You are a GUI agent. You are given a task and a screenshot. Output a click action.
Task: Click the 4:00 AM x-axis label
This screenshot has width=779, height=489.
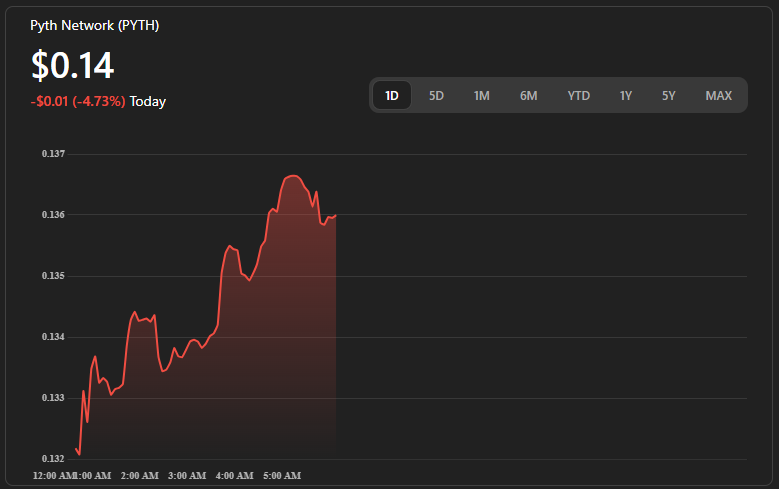coord(234,476)
